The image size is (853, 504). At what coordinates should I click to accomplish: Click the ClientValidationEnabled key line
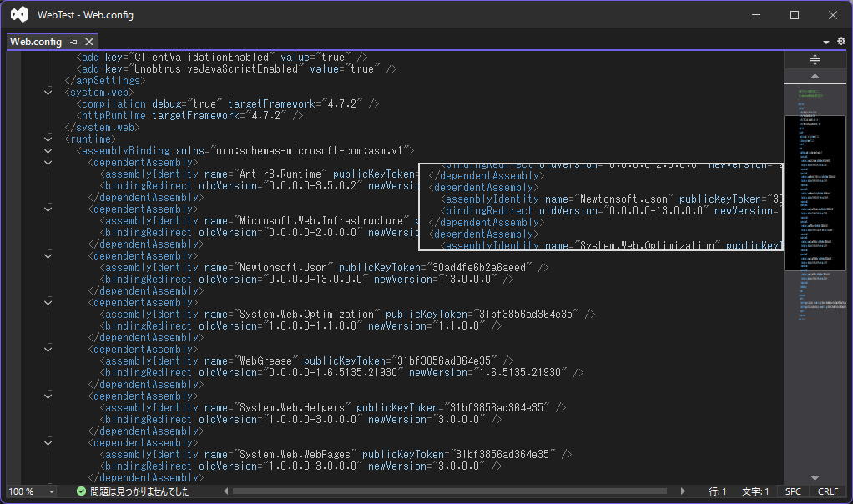tap(222, 57)
